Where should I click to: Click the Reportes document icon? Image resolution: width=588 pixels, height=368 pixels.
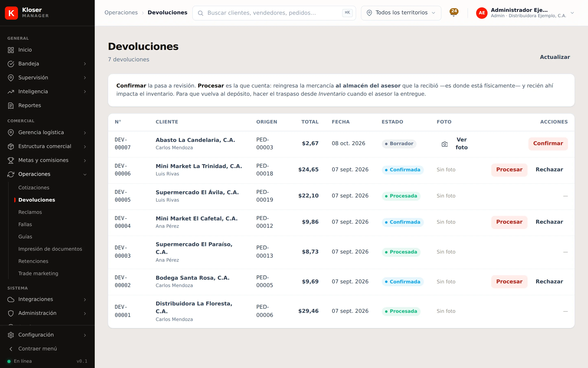[x=11, y=105]
